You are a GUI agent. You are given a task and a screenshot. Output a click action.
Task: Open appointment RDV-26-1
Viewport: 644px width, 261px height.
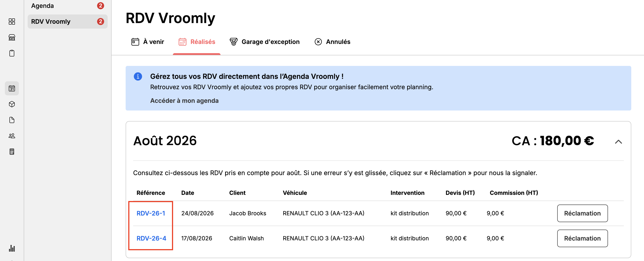pos(151,213)
